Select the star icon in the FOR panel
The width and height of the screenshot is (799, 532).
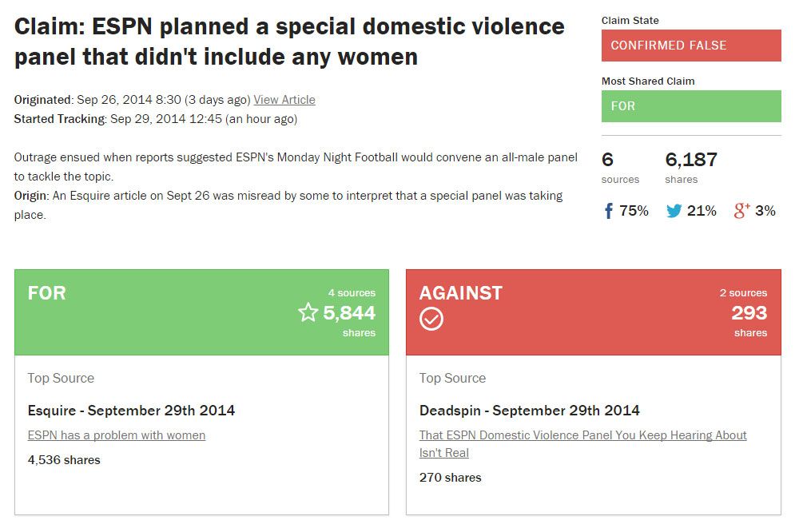[308, 313]
